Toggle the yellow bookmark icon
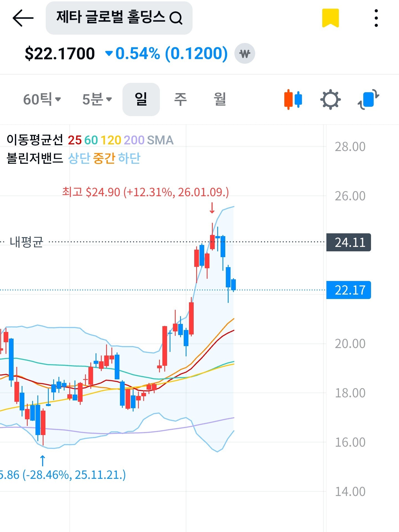The image size is (399, 532). point(330,18)
